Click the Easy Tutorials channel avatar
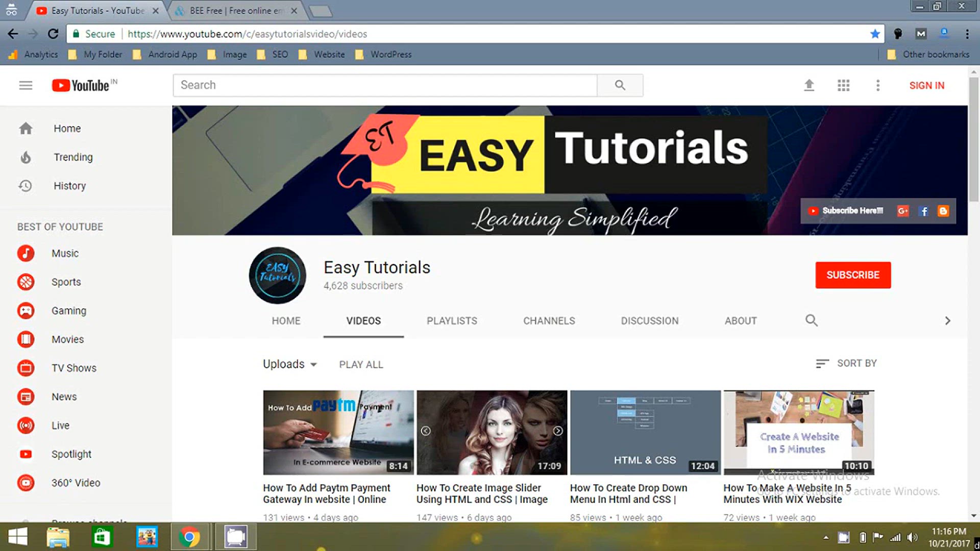The image size is (980, 551). pyautogui.click(x=277, y=275)
